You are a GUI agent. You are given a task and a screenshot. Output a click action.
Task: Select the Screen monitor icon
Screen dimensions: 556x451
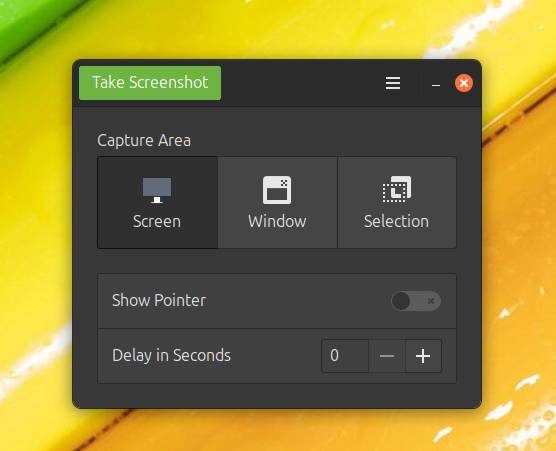[x=157, y=190]
